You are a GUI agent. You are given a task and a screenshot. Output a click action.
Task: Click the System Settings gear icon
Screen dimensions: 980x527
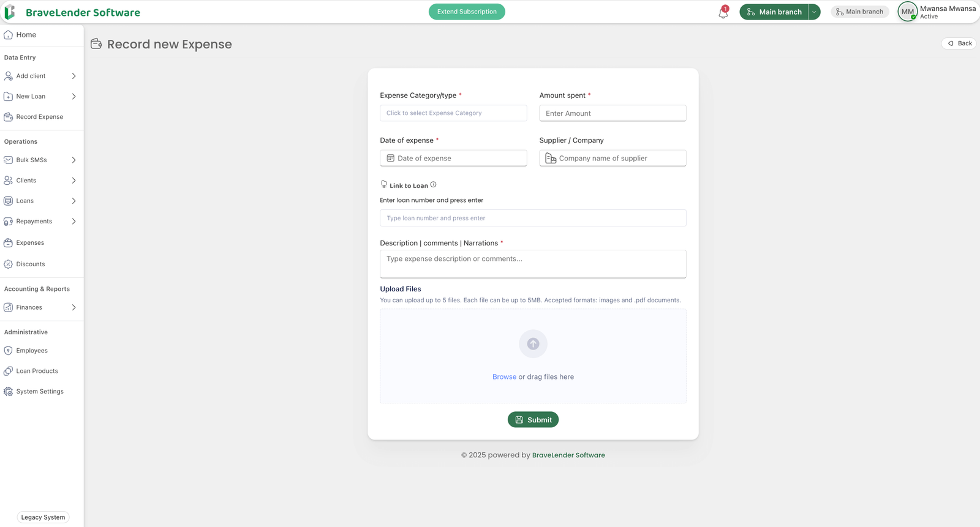[x=8, y=392]
